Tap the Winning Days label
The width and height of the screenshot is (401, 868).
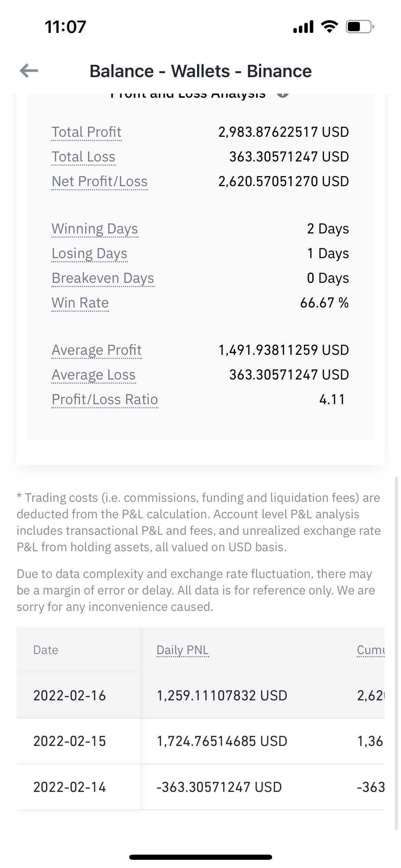click(95, 229)
